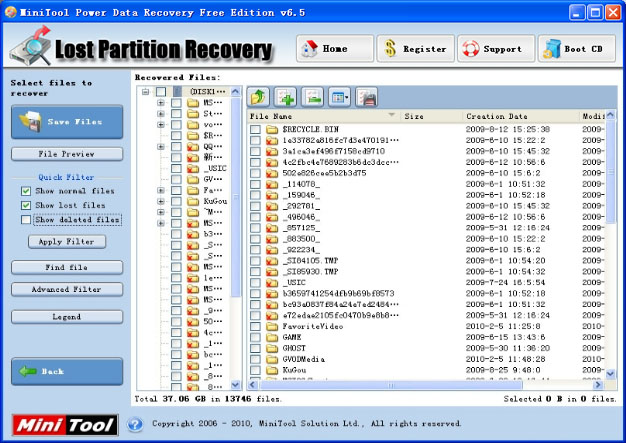Expand the QQ... folder tree node

point(161,147)
